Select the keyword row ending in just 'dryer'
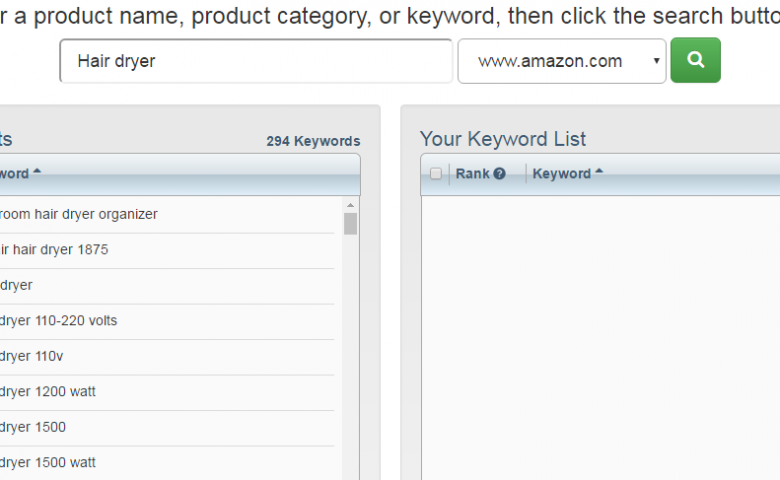780x480 pixels. tap(17, 286)
